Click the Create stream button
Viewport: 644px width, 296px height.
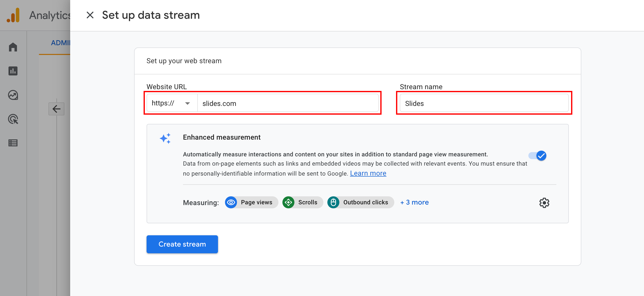[182, 244]
